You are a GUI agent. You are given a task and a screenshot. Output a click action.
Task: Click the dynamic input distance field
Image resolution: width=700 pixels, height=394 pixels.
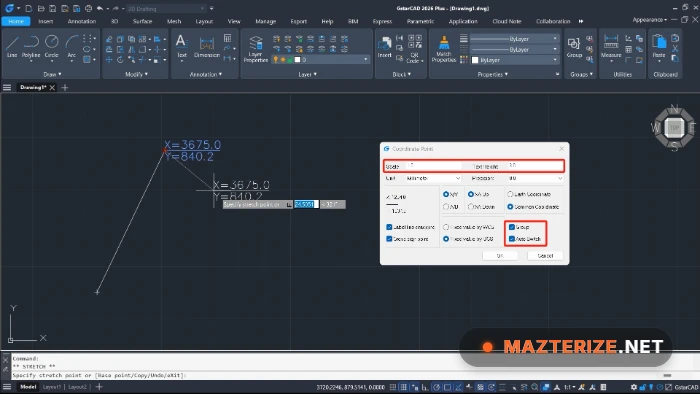pos(306,204)
